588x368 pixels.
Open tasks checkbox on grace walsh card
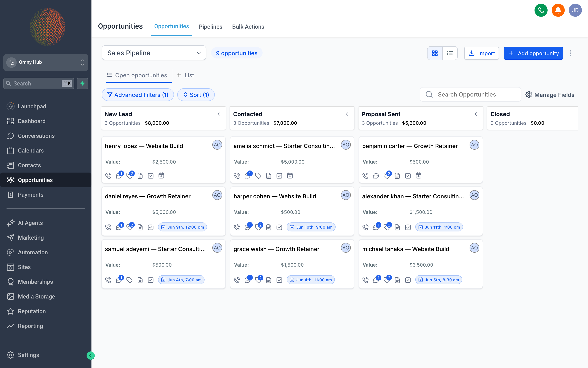(x=279, y=280)
